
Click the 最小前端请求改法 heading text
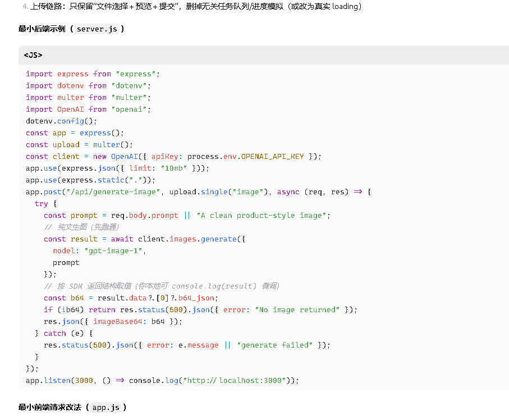tap(50, 407)
